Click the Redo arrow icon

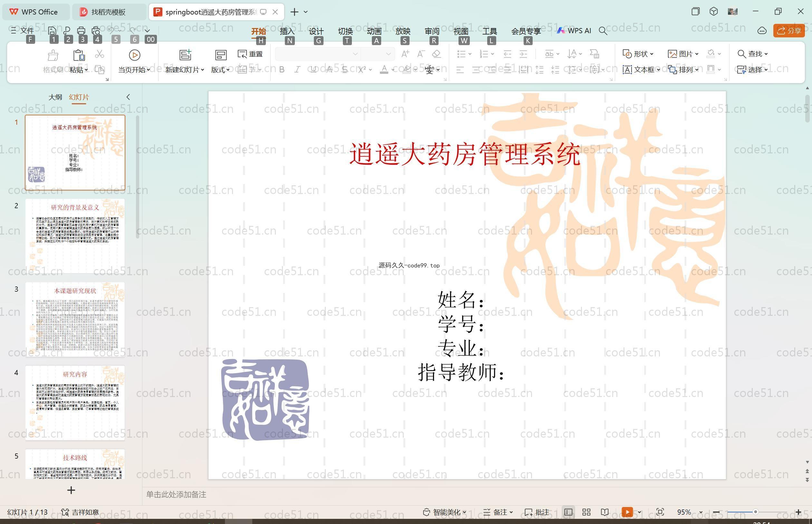coord(133,30)
